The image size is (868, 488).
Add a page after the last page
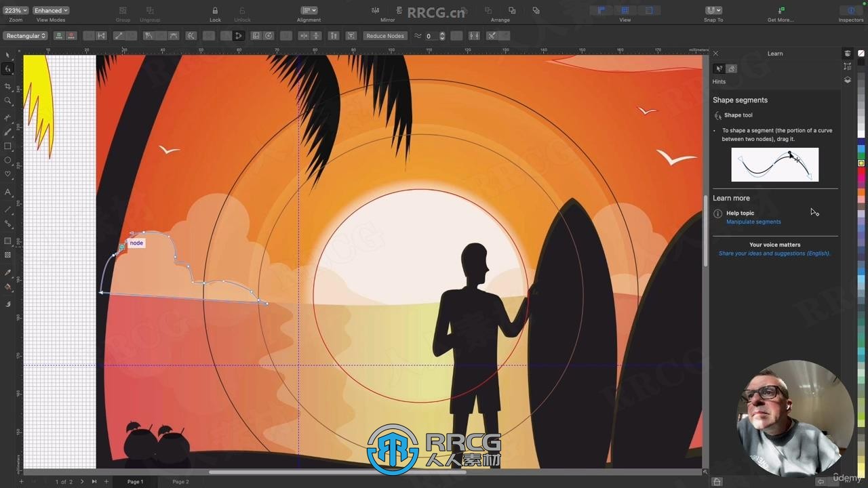tap(106, 482)
